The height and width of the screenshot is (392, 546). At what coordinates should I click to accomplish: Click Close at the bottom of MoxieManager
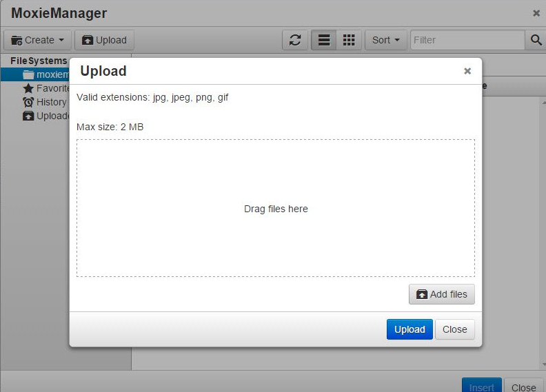click(523, 386)
